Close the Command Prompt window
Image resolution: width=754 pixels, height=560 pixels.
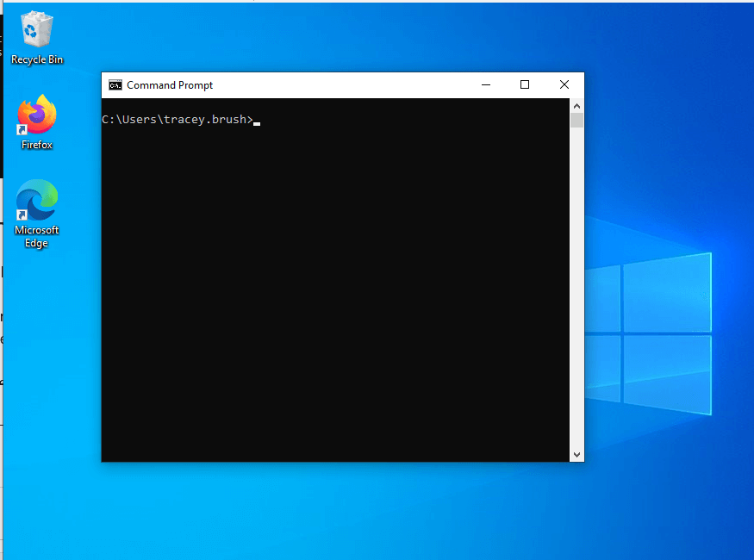click(x=564, y=85)
